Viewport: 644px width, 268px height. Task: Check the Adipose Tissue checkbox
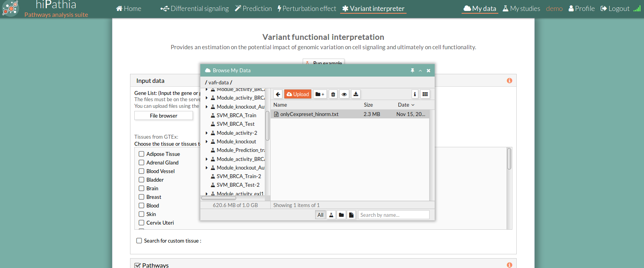[141, 154]
